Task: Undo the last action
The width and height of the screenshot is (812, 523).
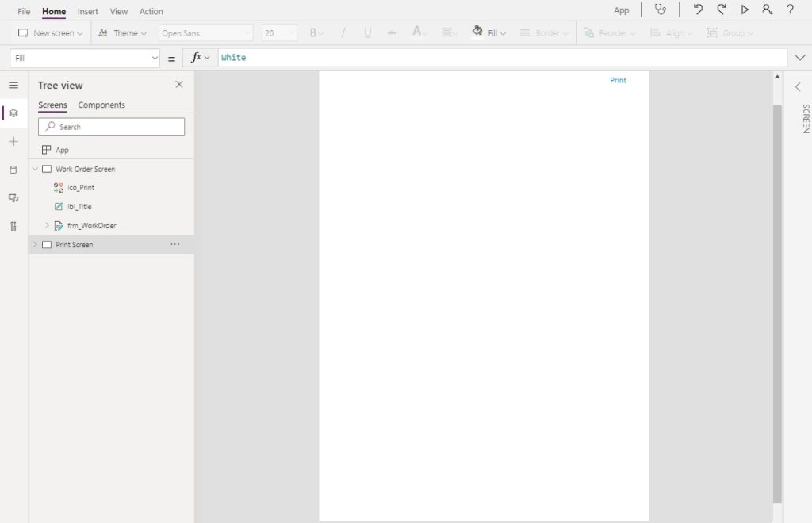Action: (x=698, y=10)
